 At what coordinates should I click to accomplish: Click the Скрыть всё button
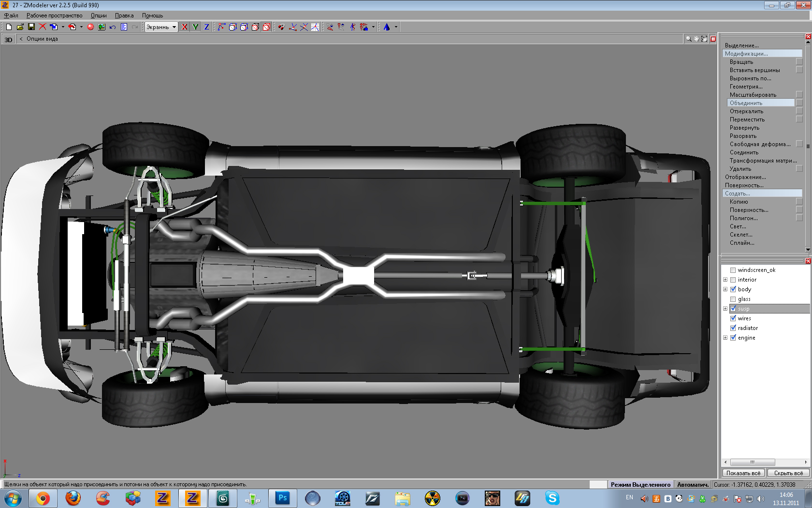click(788, 473)
